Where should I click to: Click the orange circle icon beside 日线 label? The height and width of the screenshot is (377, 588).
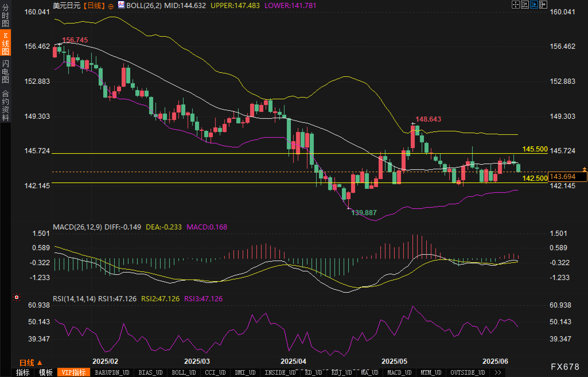111,6
